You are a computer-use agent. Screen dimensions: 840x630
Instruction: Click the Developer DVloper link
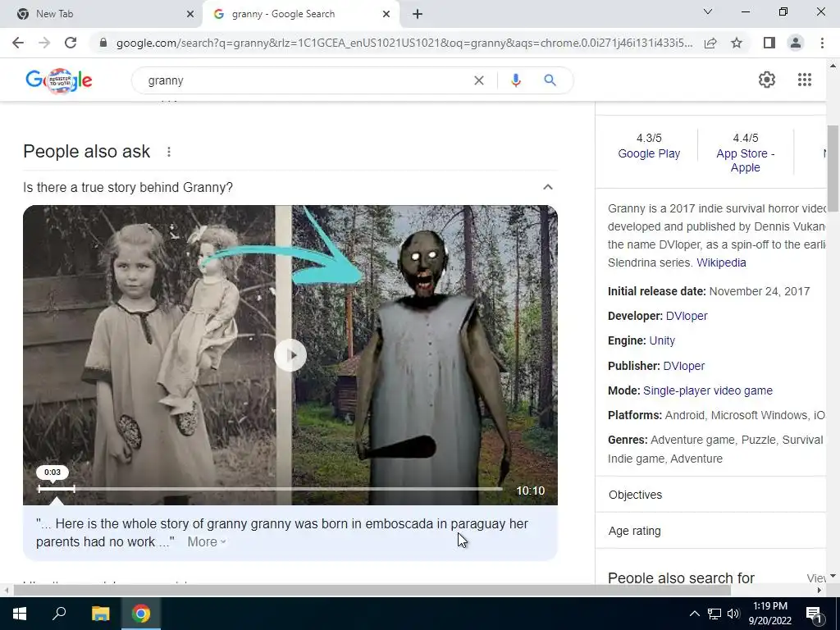click(687, 316)
